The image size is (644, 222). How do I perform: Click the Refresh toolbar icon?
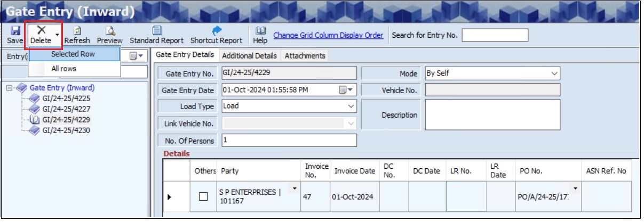(77, 31)
